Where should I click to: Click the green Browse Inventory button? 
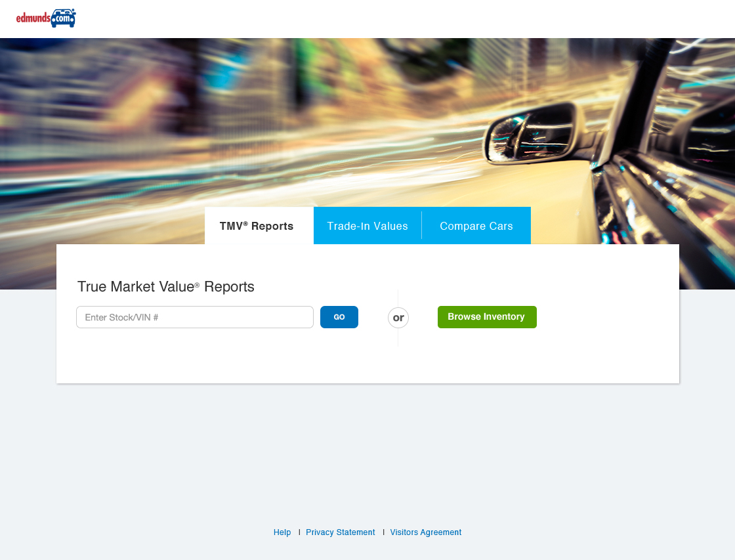click(487, 317)
